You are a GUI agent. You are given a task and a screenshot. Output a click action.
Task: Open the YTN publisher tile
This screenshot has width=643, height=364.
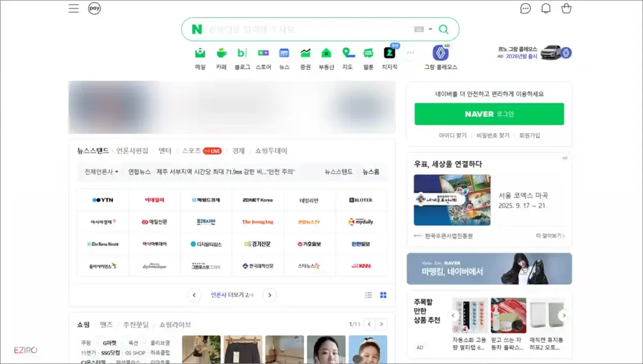point(103,200)
